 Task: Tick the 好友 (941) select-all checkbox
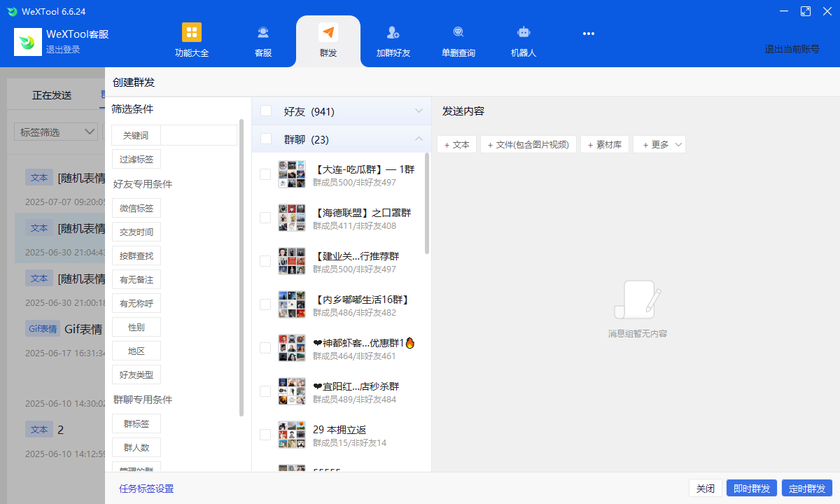click(x=266, y=111)
